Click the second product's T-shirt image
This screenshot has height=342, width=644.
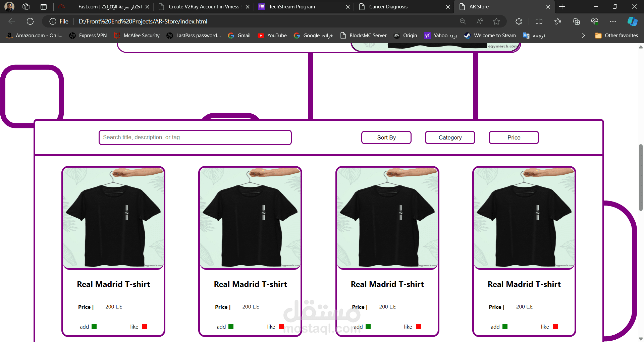[x=250, y=218]
